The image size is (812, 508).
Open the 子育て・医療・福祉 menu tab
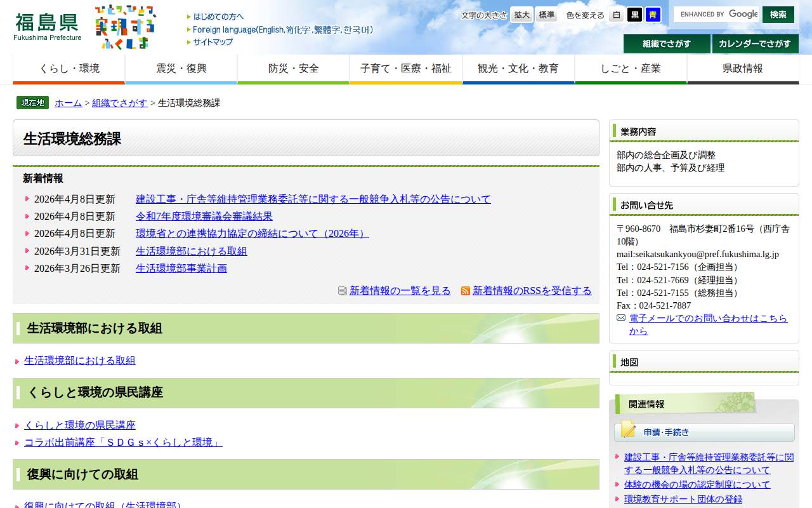coord(406,69)
